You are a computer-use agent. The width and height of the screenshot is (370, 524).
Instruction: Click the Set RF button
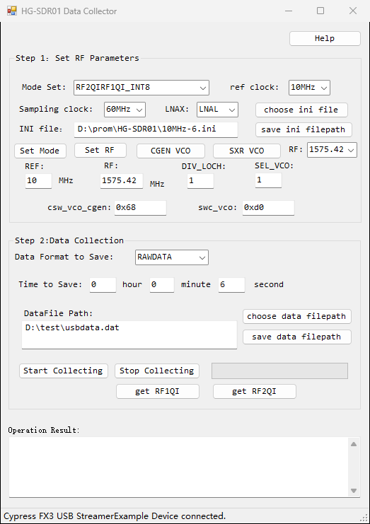coord(100,150)
